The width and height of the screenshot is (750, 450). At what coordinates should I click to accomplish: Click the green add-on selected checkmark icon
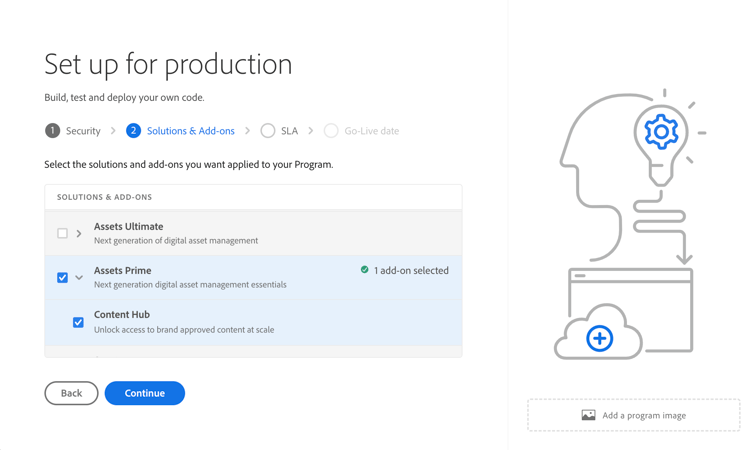365,270
